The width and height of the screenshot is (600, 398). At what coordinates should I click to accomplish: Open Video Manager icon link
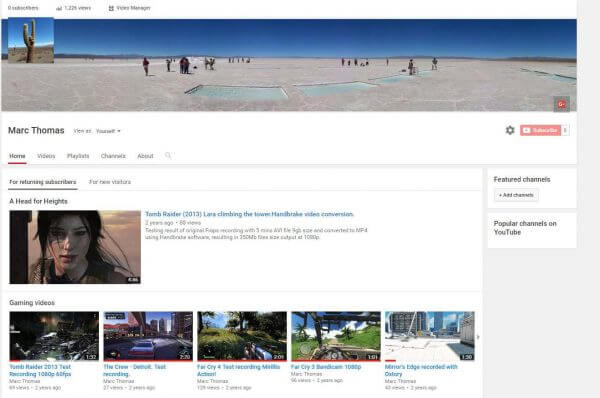111,8
